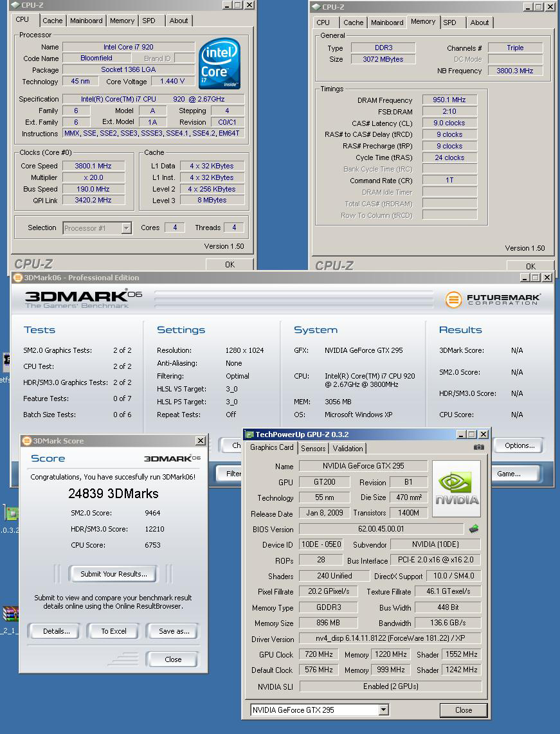The image size is (560, 734).
Task: Click the Futuremark Corporation logo
Action: pyautogui.click(x=493, y=300)
